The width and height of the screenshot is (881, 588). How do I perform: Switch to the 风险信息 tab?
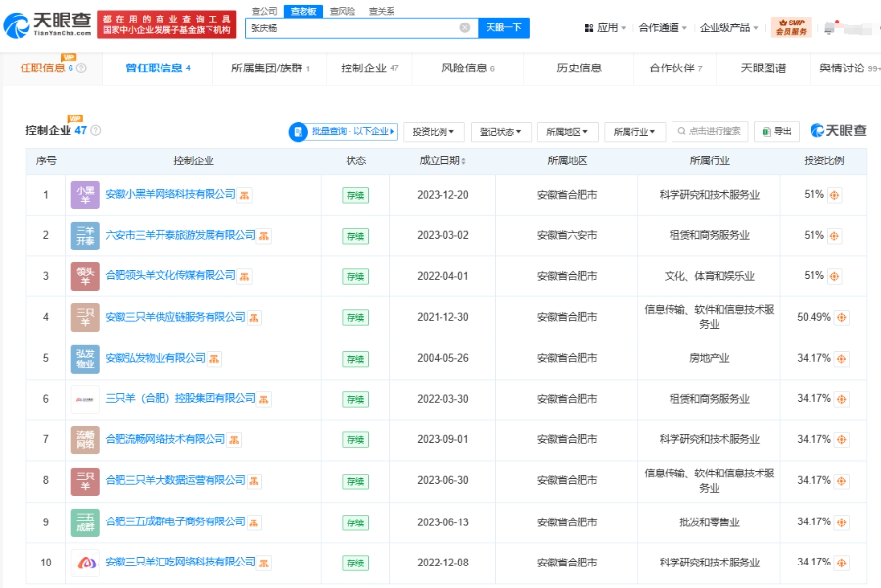(468, 68)
